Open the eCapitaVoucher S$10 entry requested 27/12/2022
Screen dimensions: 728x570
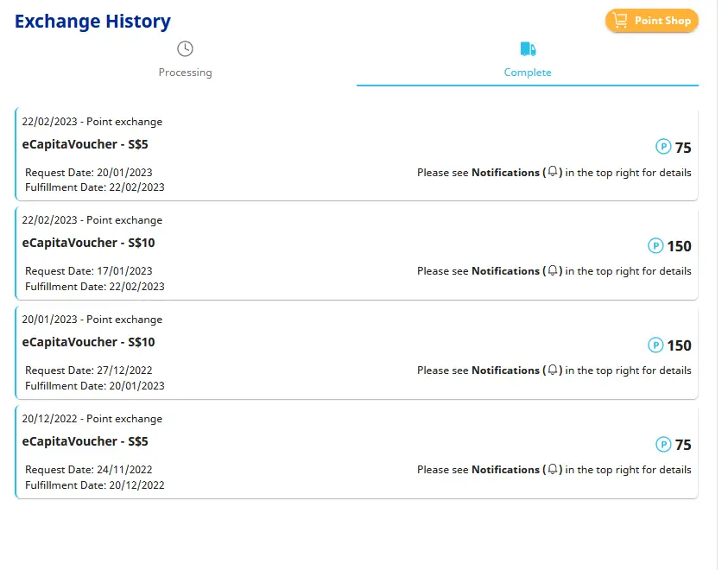click(357, 352)
